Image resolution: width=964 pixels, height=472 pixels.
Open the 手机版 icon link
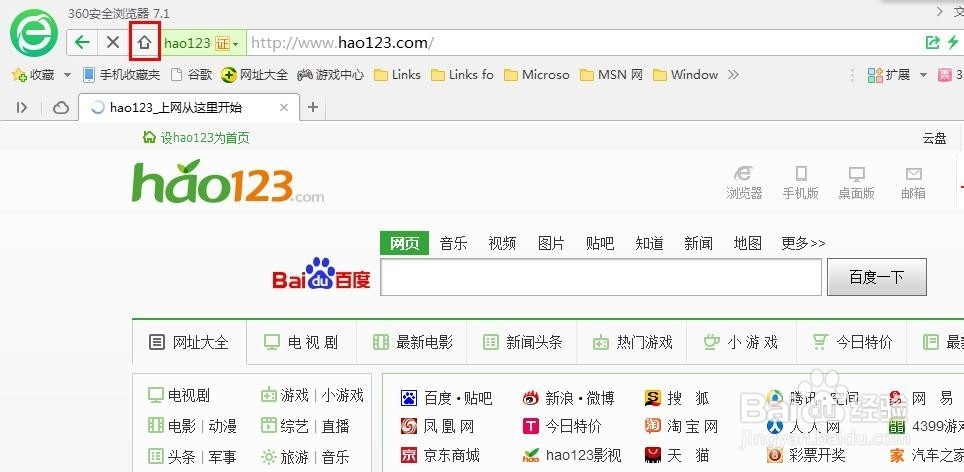click(x=800, y=183)
